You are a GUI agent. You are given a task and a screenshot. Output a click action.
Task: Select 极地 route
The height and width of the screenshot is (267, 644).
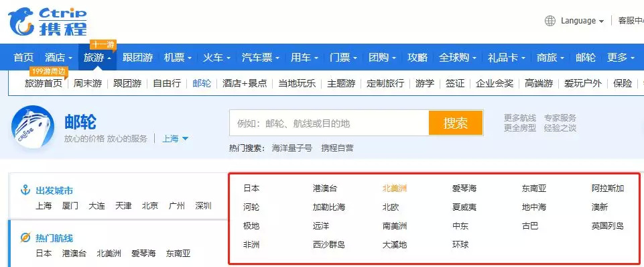tap(251, 226)
